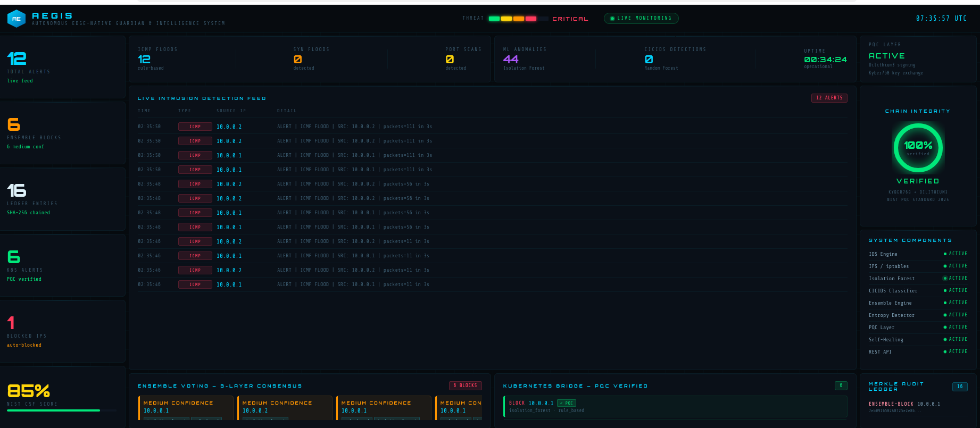The height and width of the screenshot is (428, 980).
Task: Click the Entropy Detector status dot
Action: tap(945, 315)
